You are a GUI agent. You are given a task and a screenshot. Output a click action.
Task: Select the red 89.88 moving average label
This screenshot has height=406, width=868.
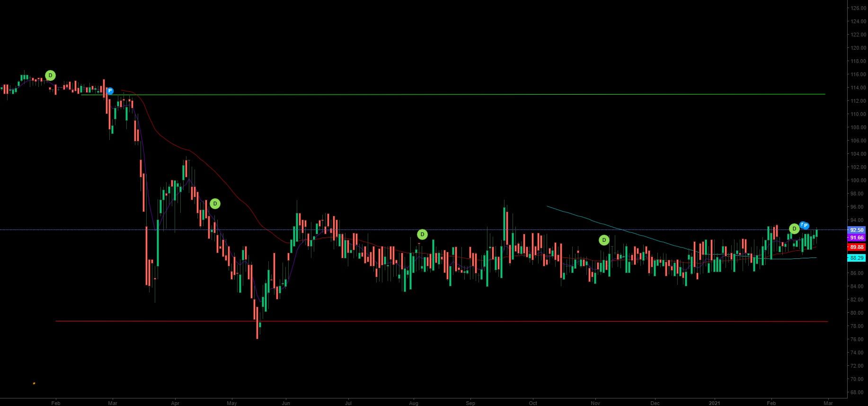coord(857,247)
